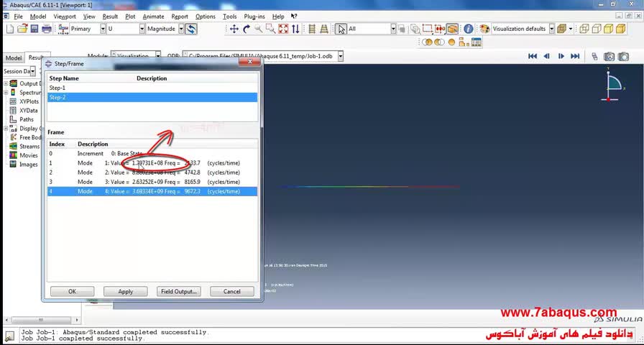Expand the Output Databases tree node
The width and height of the screenshot is (644, 345).
click(x=6, y=83)
